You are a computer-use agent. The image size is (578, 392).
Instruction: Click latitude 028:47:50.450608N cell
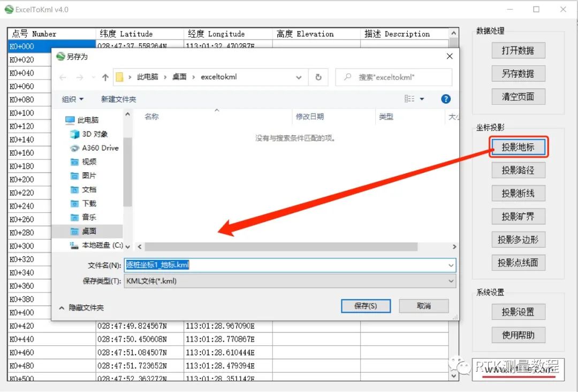click(140, 339)
